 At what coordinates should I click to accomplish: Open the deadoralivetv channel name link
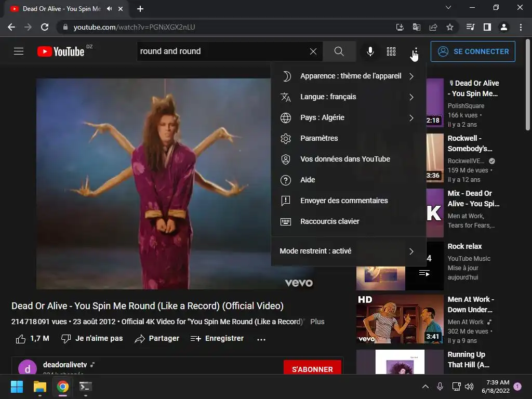(x=65, y=365)
